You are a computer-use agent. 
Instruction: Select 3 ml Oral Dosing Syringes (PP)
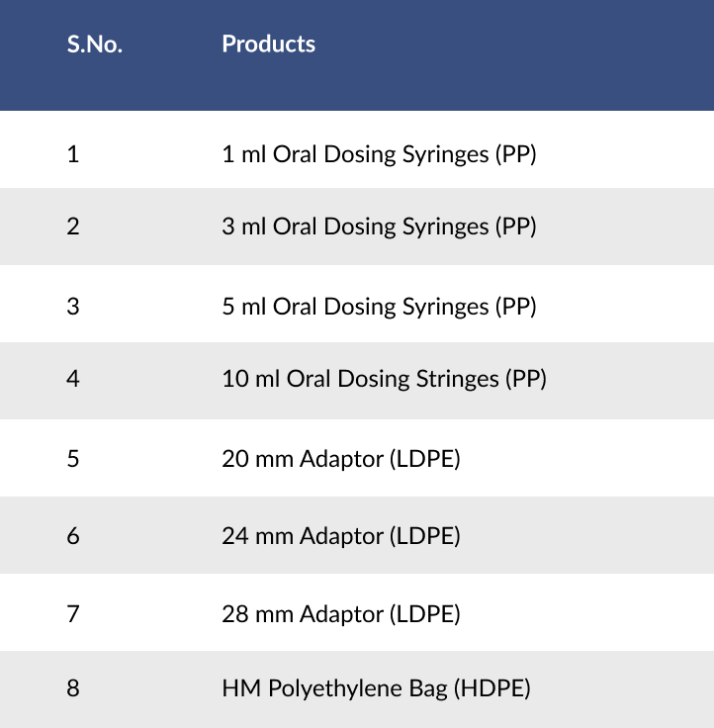click(x=379, y=227)
